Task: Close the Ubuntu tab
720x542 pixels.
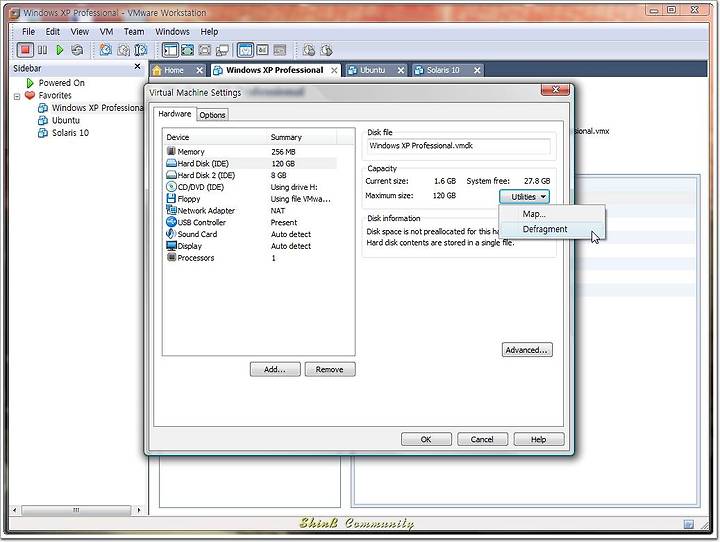Action: [401, 70]
